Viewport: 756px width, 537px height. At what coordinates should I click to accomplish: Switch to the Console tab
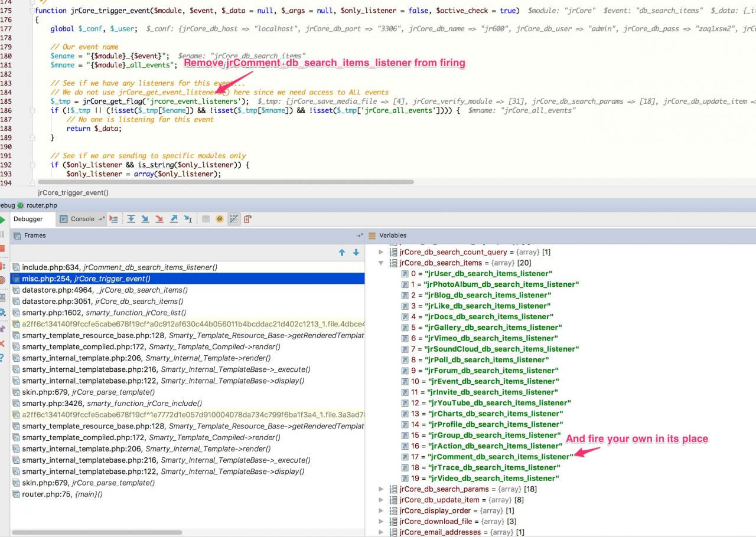click(x=82, y=219)
